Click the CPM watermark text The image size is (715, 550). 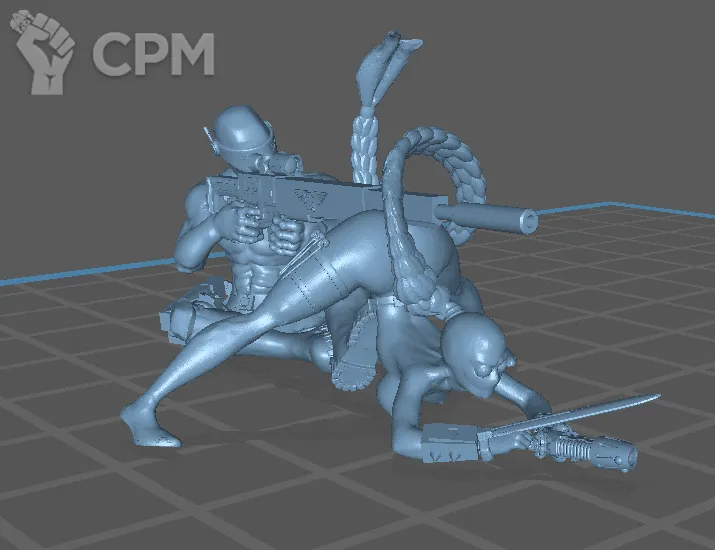tap(154, 53)
